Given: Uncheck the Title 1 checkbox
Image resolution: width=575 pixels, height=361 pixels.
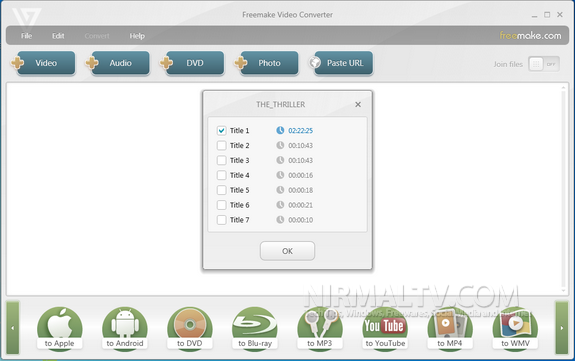Looking at the screenshot, I should click(221, 131).
